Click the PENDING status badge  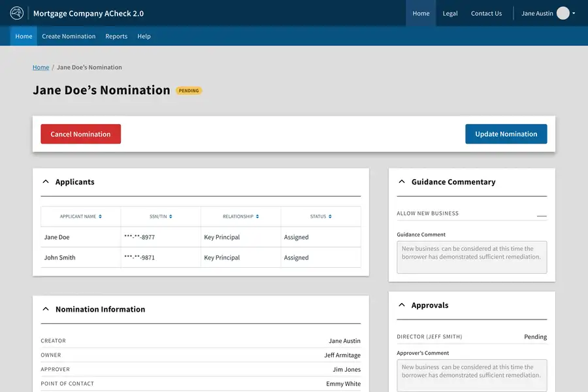[189, 91]
